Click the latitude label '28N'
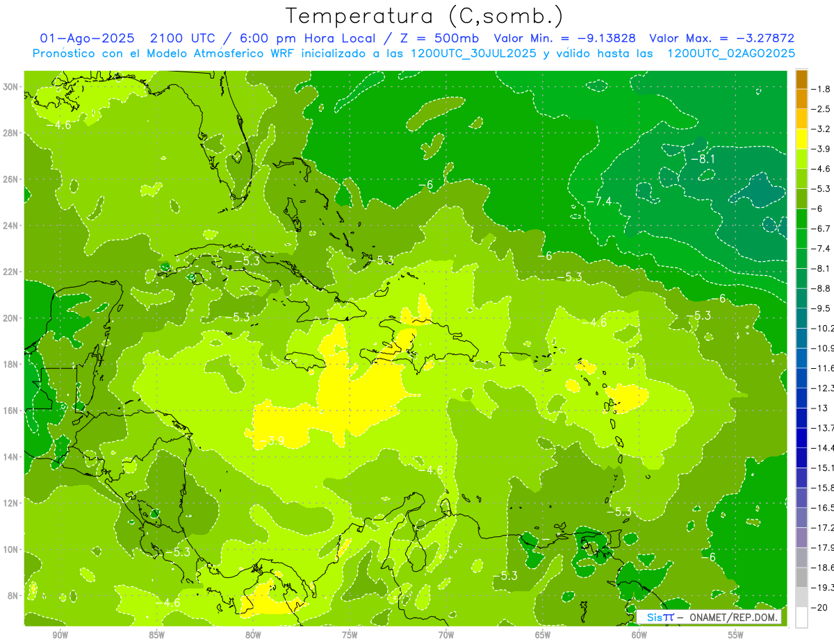Screen dimensions: 834x644 pos(11,133)
